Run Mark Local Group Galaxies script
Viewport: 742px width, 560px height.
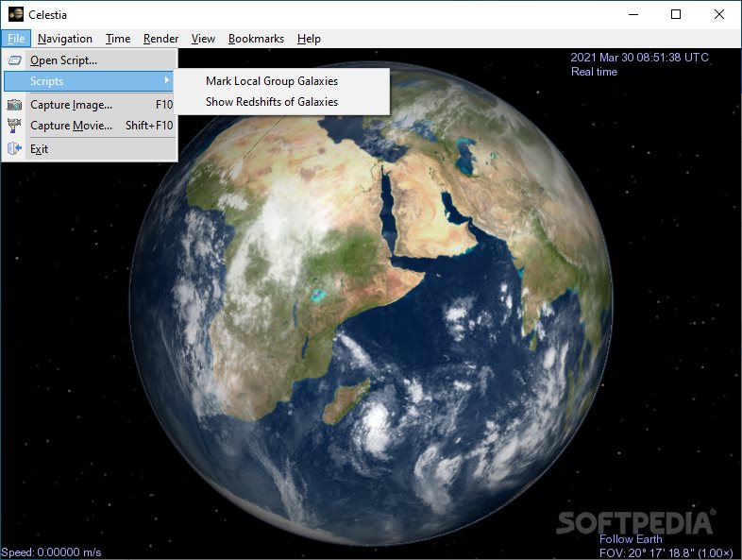tap(281, 81)
